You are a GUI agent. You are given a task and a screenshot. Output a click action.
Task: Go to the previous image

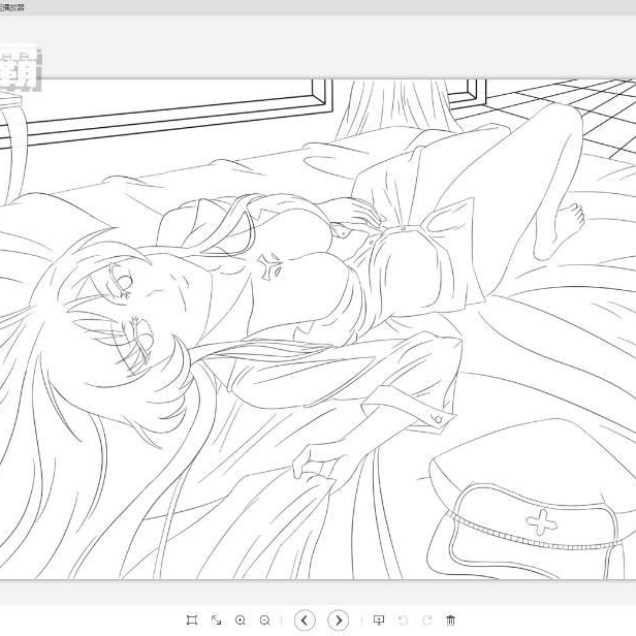click(x=305, y=620)
